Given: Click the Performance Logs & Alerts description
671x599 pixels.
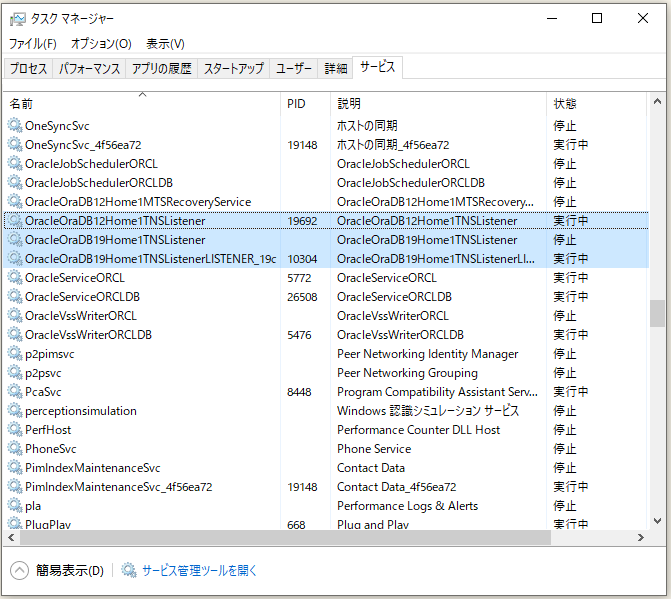Looking at the screenshot, I should [407, 506].
